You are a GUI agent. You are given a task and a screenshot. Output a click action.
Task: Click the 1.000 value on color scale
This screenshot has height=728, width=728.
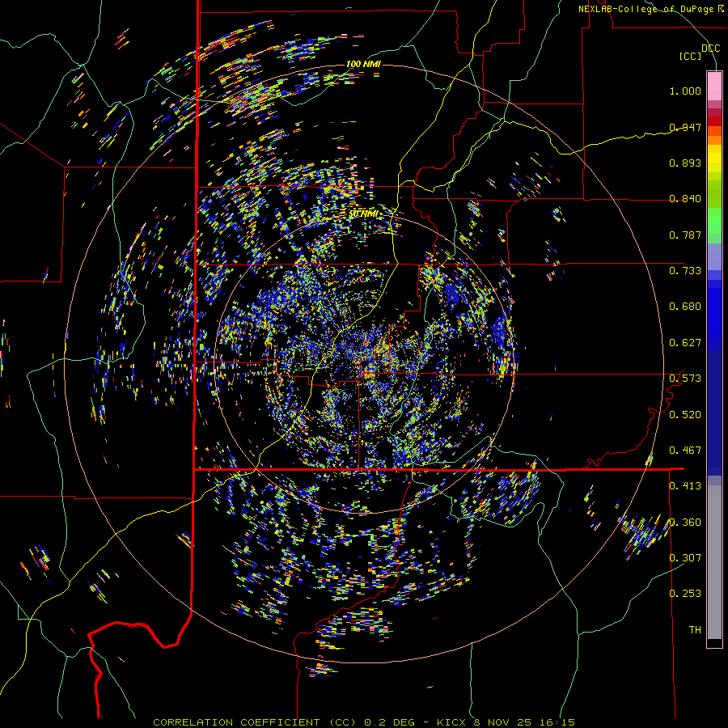coord(685,91)
